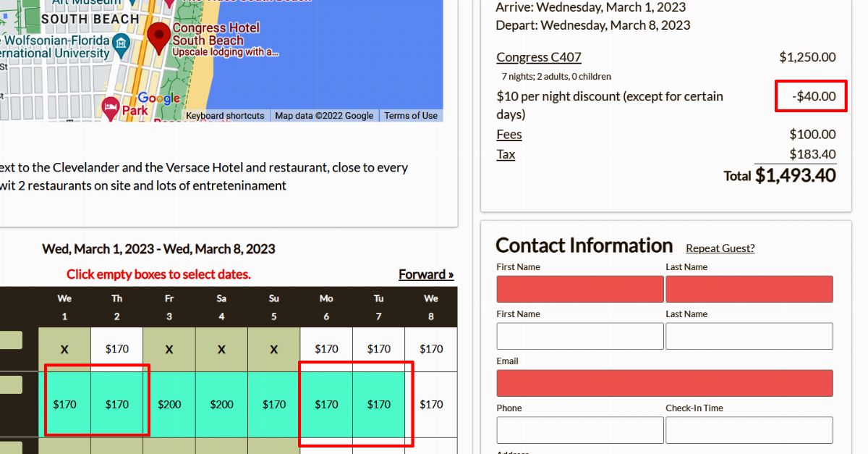Image resolution: width=868 pixels, height=454 pixels.
Task: Click into the Email field
Action: (x=665, y=383)
